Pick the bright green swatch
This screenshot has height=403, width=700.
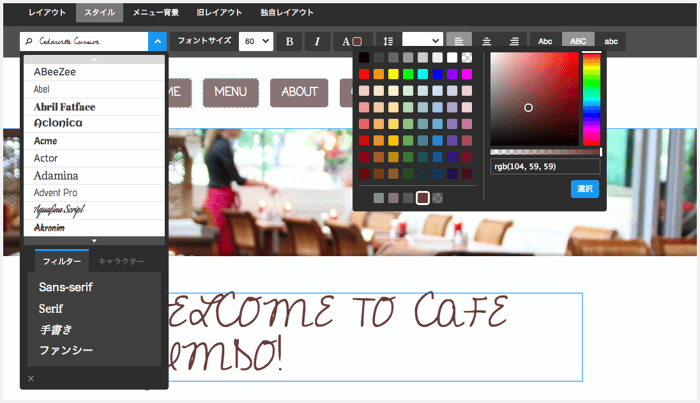(x=408, y=74)
